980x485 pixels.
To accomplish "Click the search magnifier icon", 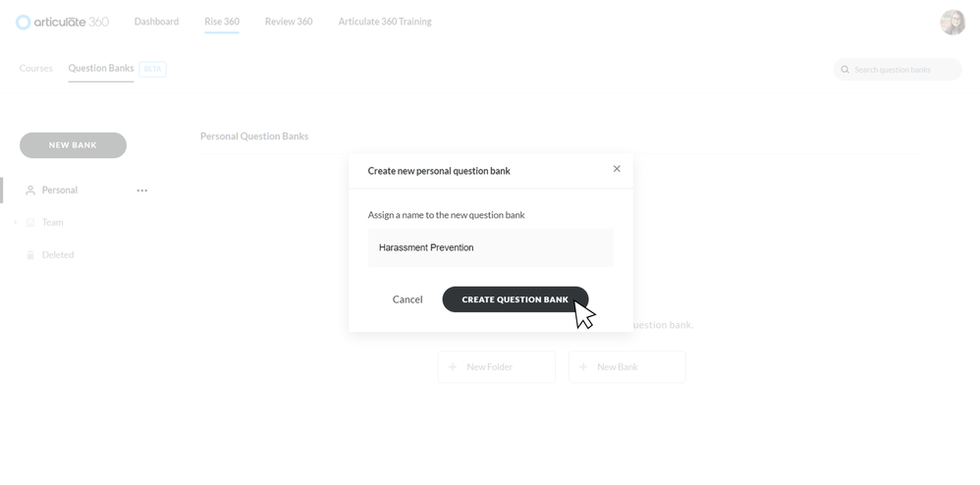I will tap(844, 70).
